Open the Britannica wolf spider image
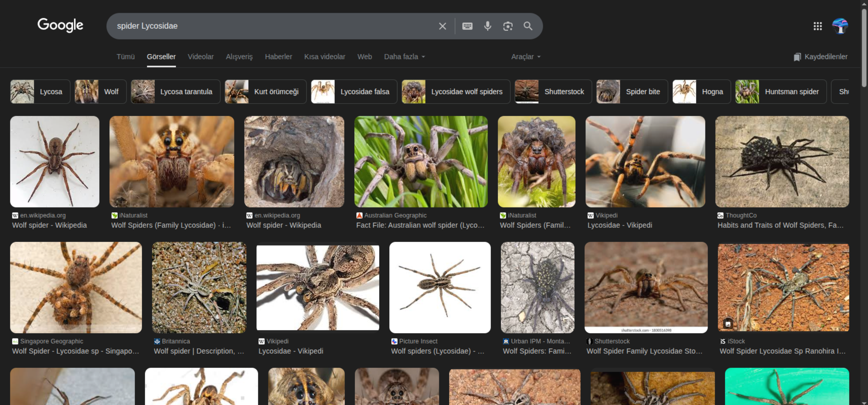This screenshot has height=405, width=868. [x=199, y=288]
